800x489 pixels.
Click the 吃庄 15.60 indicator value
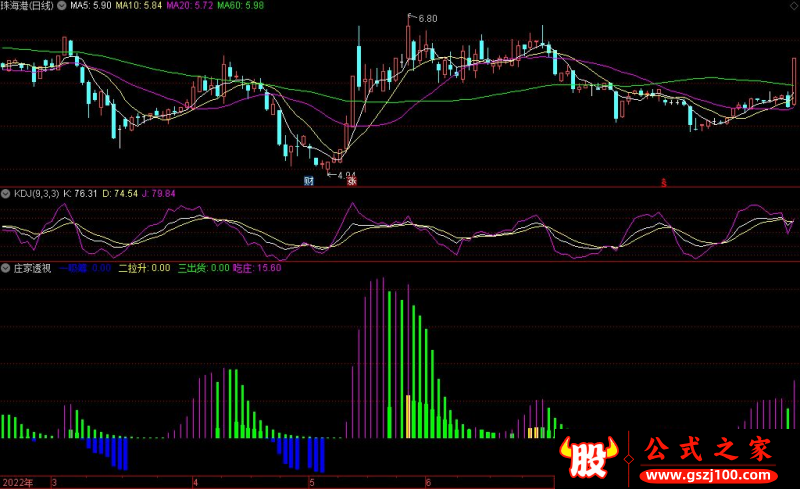pos(257,268)
